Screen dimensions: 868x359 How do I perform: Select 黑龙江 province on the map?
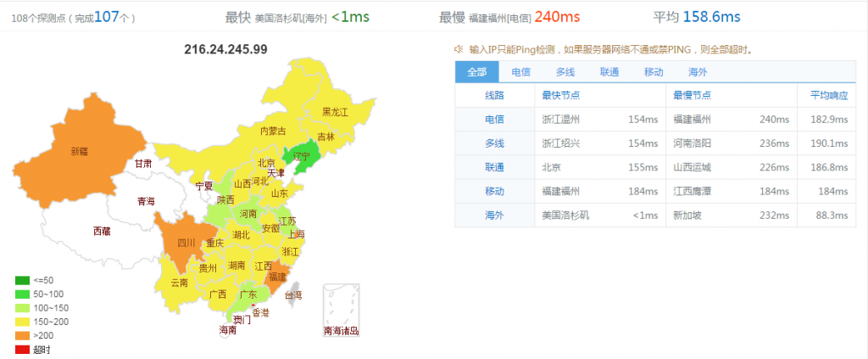(335, 113)
